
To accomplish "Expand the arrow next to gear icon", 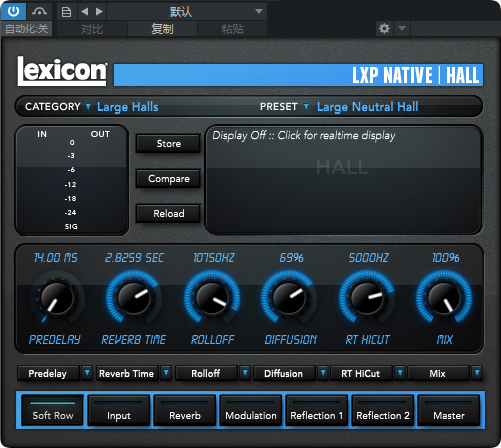I will point(402,29).
